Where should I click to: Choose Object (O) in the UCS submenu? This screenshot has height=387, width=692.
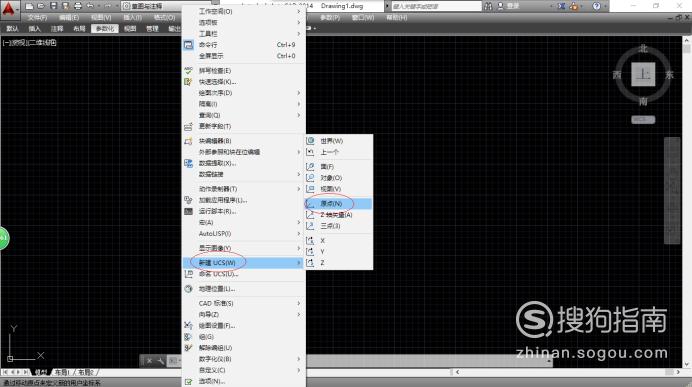(x=339, y=178)
